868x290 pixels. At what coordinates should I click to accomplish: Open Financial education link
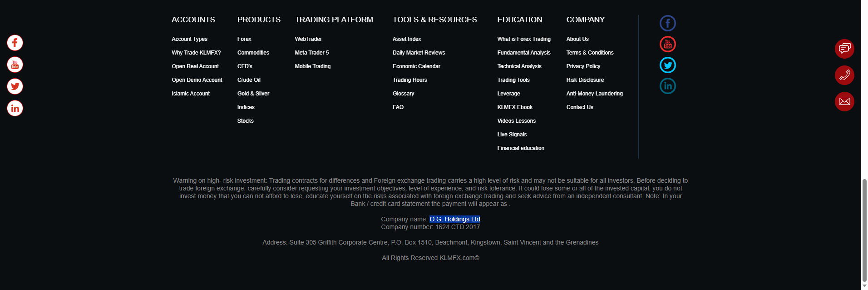tap(521, 148)
